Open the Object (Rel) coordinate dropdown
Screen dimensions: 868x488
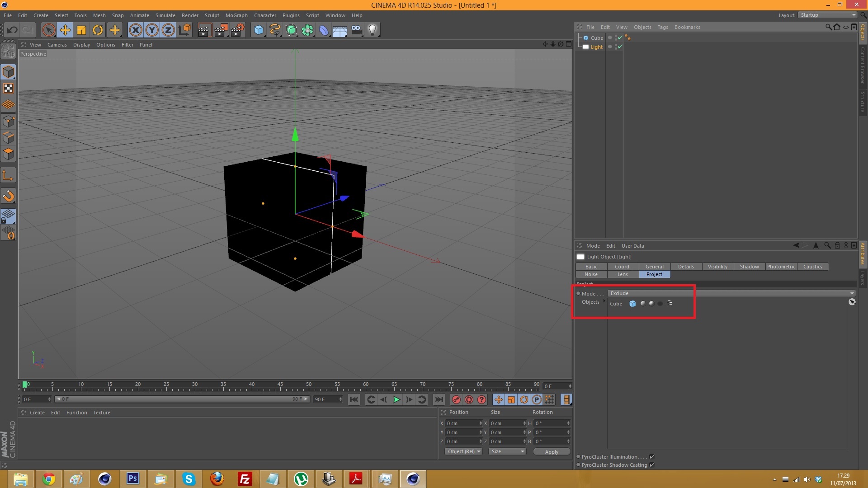pos(463,451)
